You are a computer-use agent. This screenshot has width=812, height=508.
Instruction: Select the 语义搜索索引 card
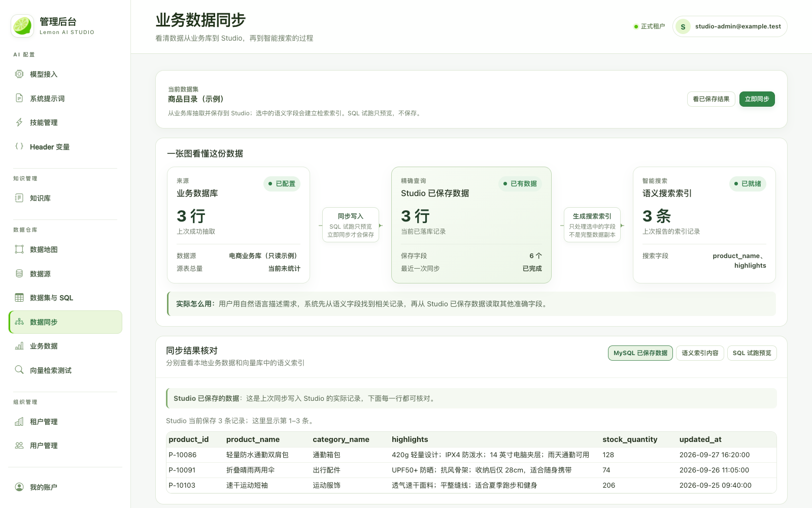(704, 225)
